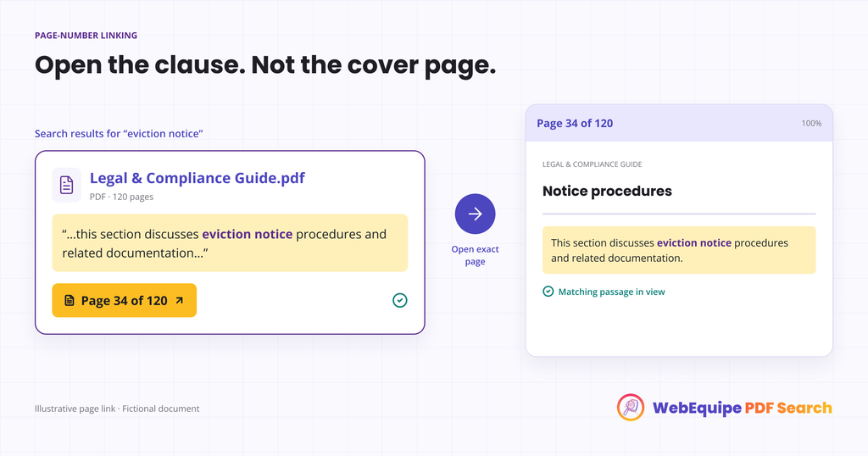868x456 pixels.
Task: Click the round arrow open-page button
Action: (x=475, y=214)
